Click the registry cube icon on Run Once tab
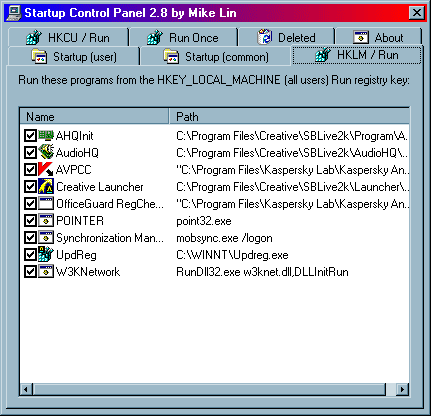Image resolution: width=431 pixels, height=416 pixels. coord(155,38)
